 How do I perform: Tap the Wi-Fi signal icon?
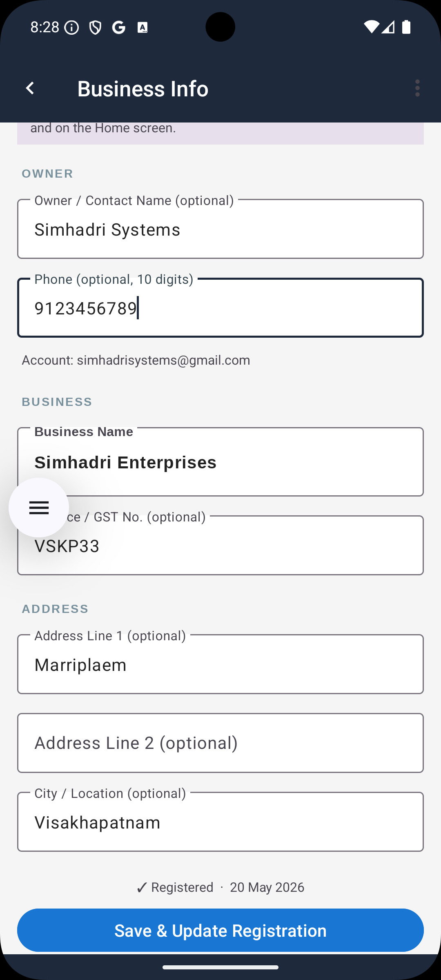pos(371,27)
